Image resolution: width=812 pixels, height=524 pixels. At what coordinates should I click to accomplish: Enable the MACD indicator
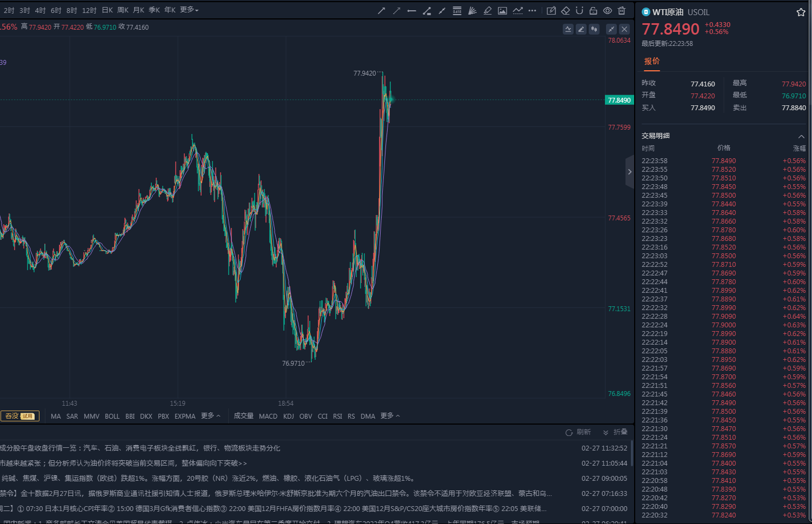point(268,416)
